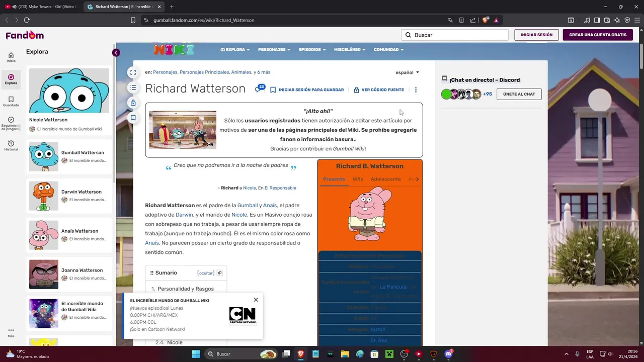Open the Historial sidebar icon
Image resolution: width=644 pixels, height=362 pixels.
(11, 146)
